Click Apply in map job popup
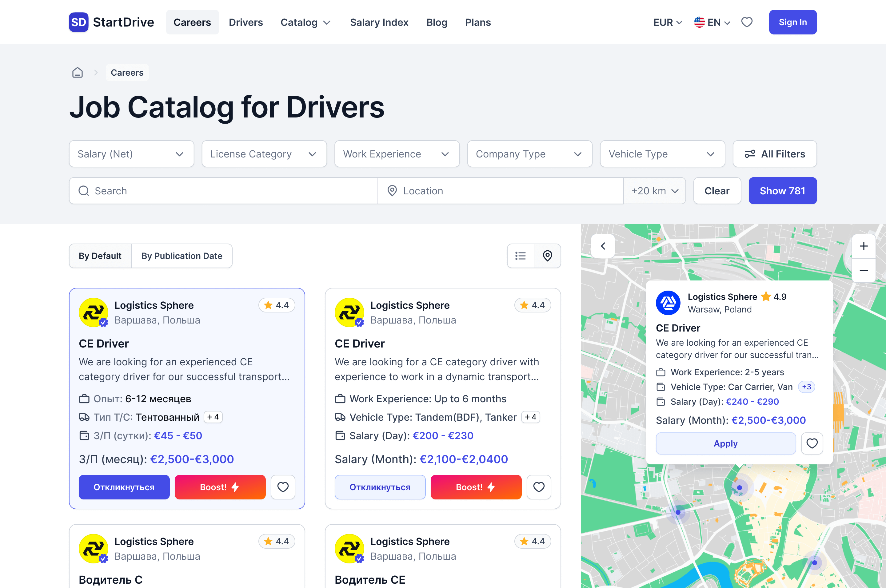 tap(725, 443)
